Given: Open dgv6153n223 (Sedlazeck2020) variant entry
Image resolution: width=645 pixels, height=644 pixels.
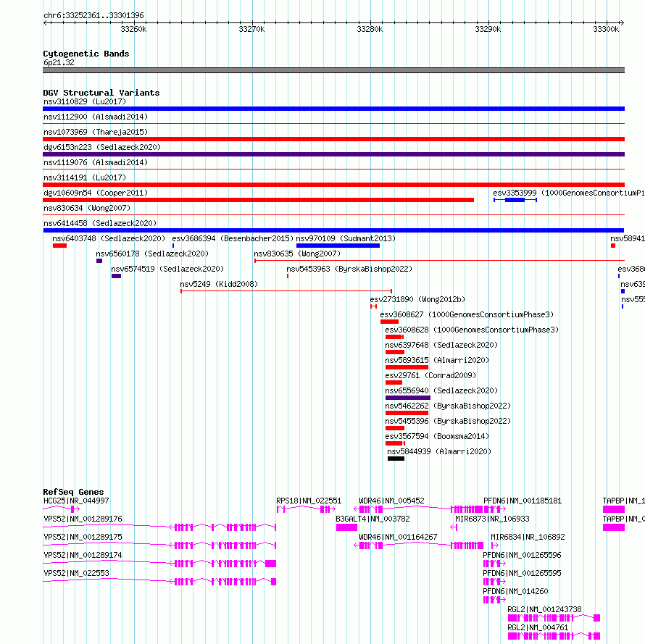Looking at the screenshot, I should (x=333, y=154).
